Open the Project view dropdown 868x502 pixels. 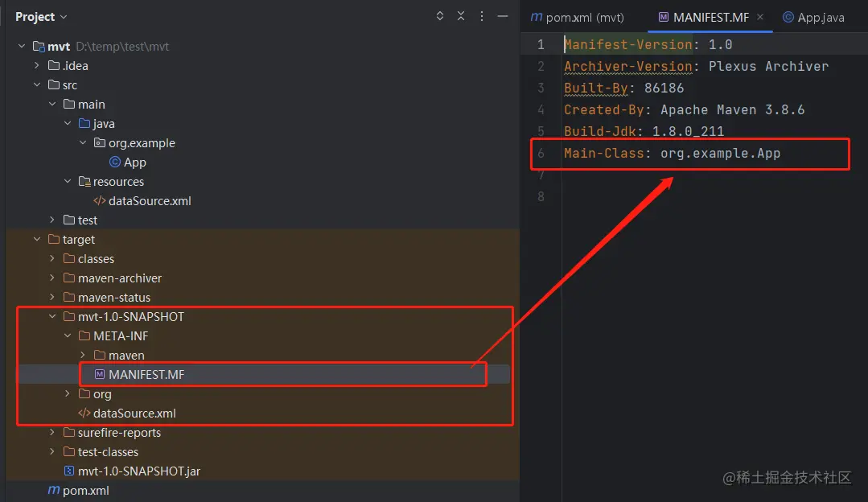pyautogui.click(x=41, y=17)
